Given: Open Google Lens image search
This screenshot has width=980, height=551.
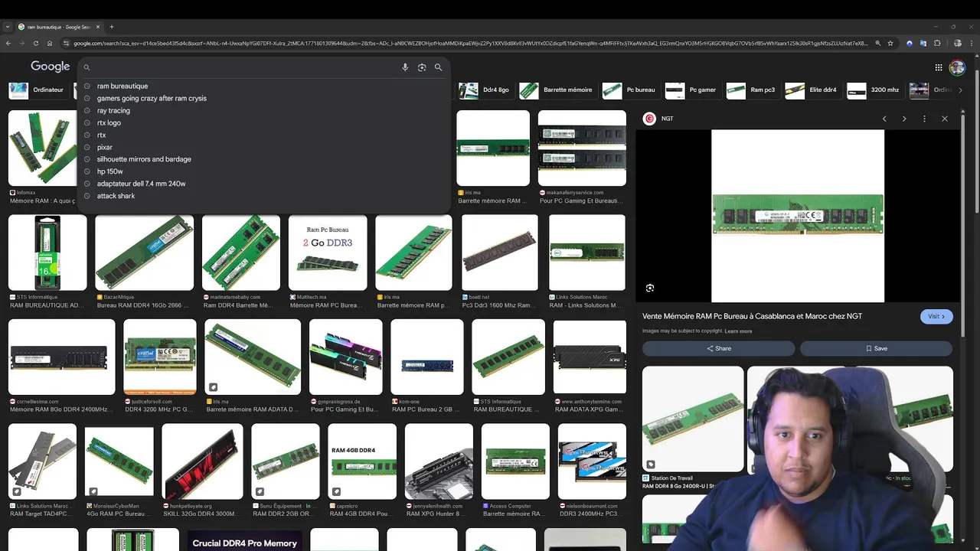Looking at the screenshot, I should pyautogui.click(x=422, y=67).
